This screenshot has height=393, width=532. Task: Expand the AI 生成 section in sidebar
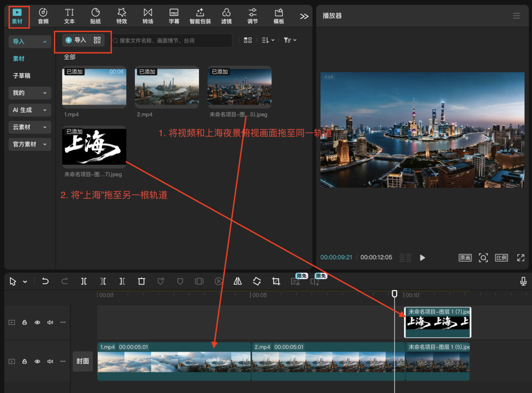coord(30,110)
